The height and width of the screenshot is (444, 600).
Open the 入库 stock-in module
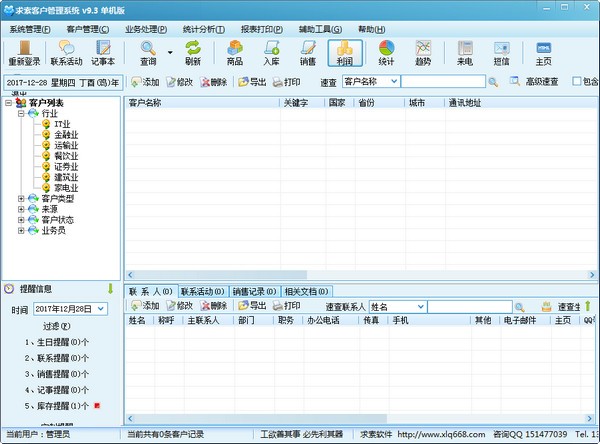pyautogui.click(x=271, y=52)
